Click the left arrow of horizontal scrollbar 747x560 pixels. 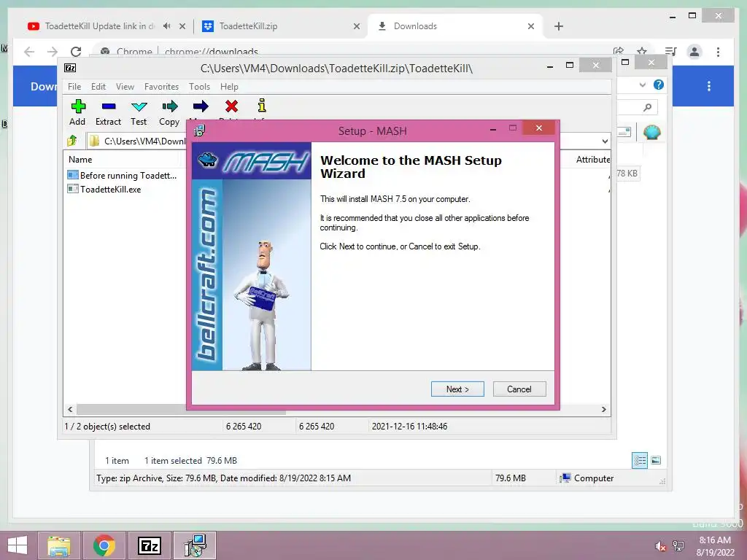[x=70, y=410]
